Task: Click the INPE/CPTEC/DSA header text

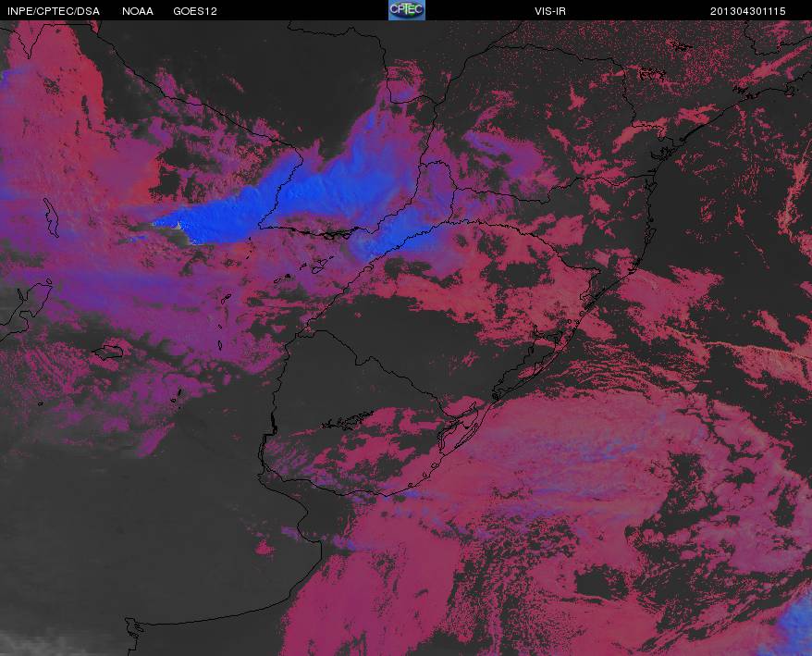Action: point(54,11)
